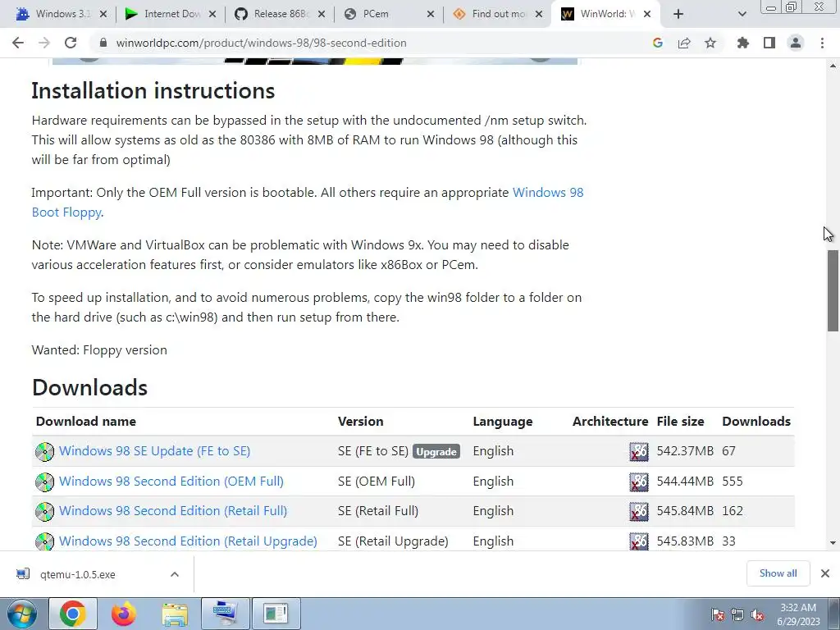The width and height of the screenshot is (840, 630).
Task: Click the browser forward arrow
Action: click(44, 43)
